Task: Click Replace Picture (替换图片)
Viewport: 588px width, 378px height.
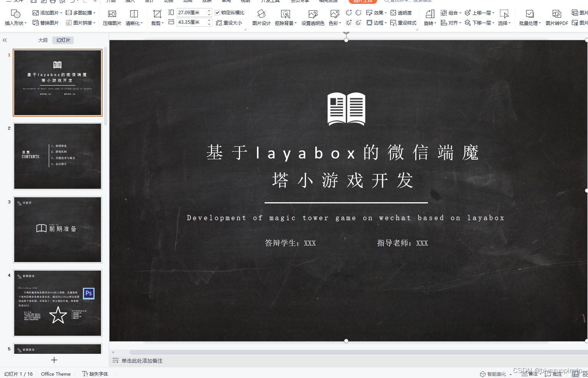Action: (46, 23)
